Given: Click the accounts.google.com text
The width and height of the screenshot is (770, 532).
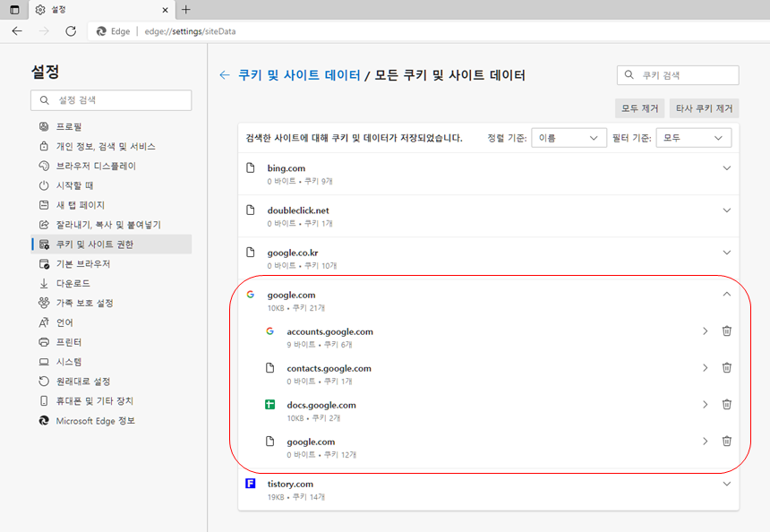Looking at the screenshot, I should click(x=330, y=331).
